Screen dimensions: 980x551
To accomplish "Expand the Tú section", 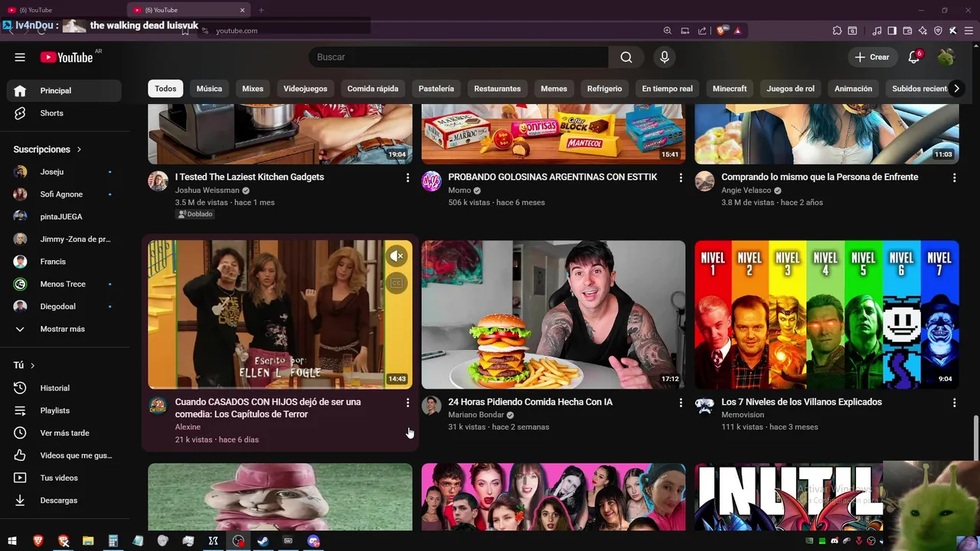I will pos(24,366).
